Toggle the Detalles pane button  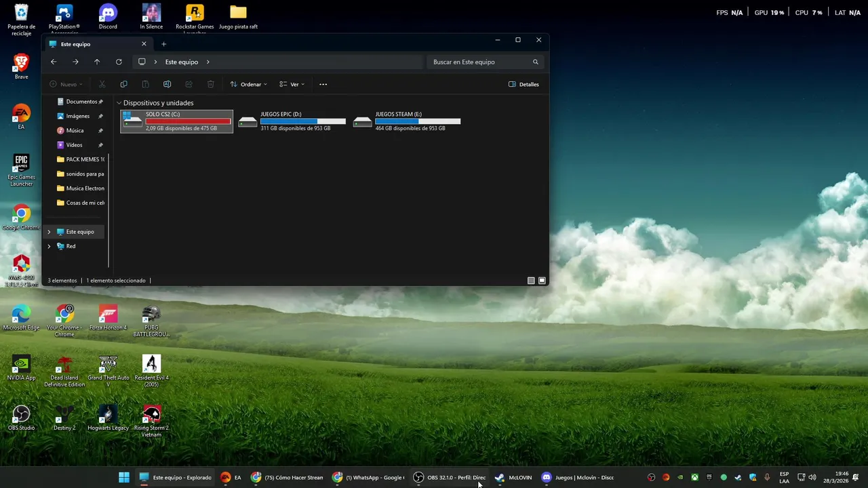coord(524,84)
